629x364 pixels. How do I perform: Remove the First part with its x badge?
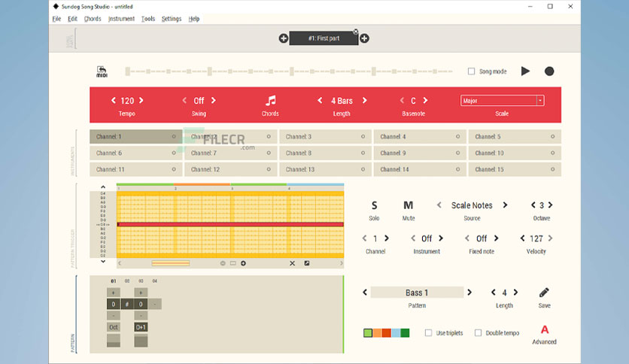[x=356, y=32]
